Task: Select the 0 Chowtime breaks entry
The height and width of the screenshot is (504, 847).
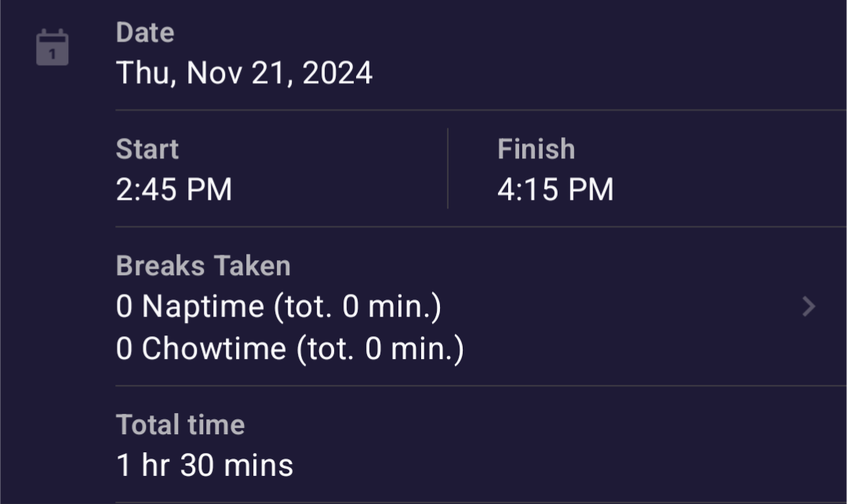Action: (201, 348)
